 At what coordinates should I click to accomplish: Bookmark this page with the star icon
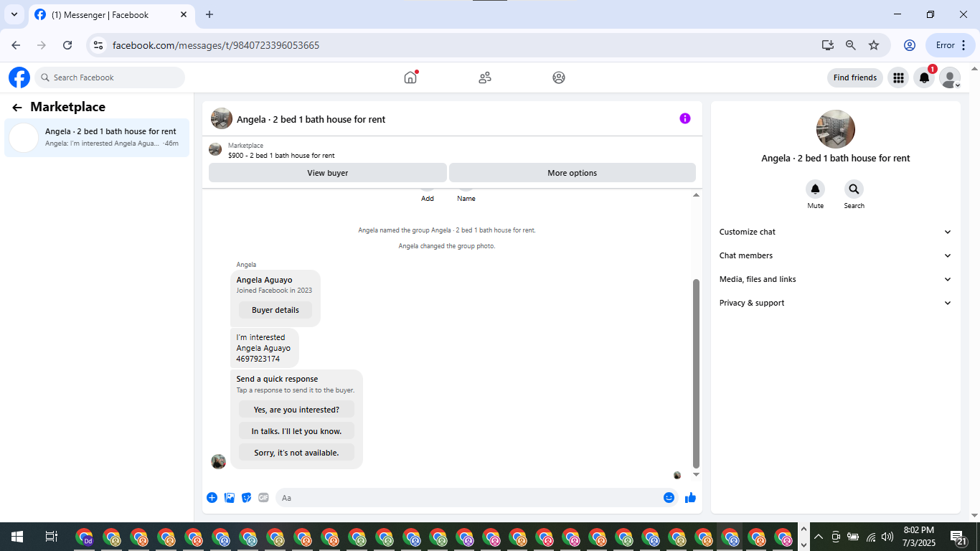tap(874, 45)
